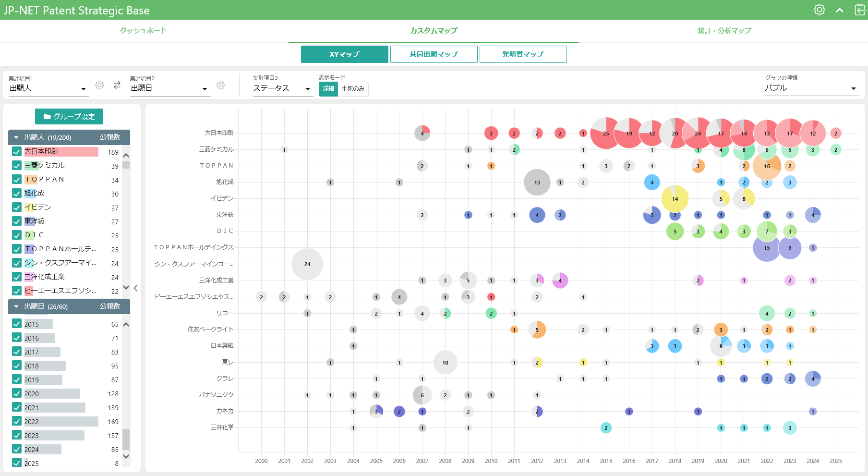
Task: Uncheck the 2015 filing year checkbox
Action: click(17, 323)
